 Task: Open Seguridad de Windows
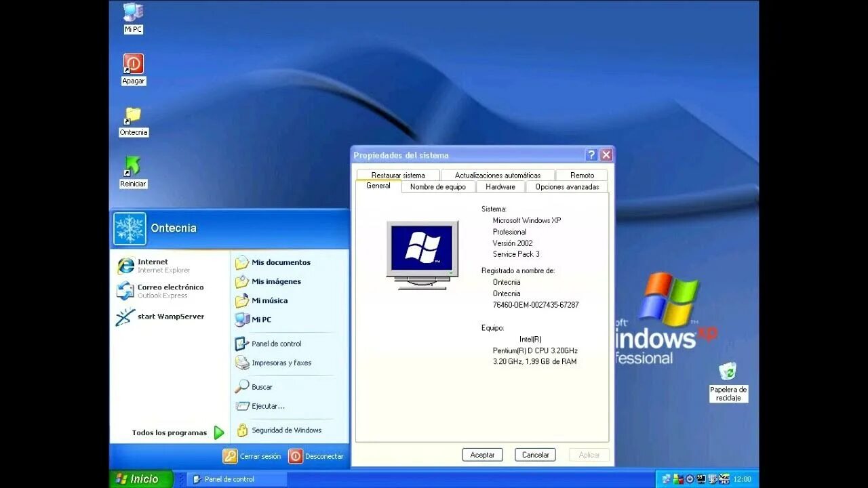pyautogui.click(x=278, y=430)
